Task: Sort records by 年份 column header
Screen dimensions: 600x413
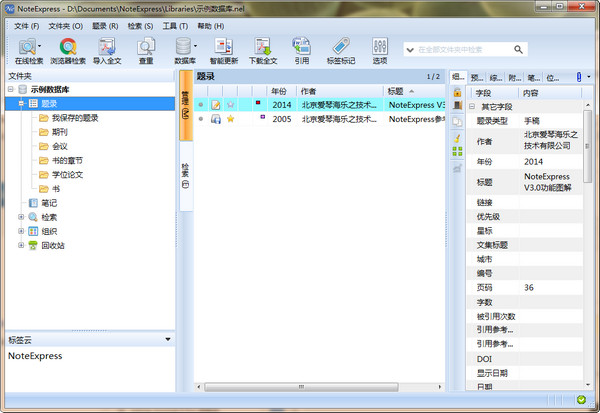Action: [x=282, y=91]
